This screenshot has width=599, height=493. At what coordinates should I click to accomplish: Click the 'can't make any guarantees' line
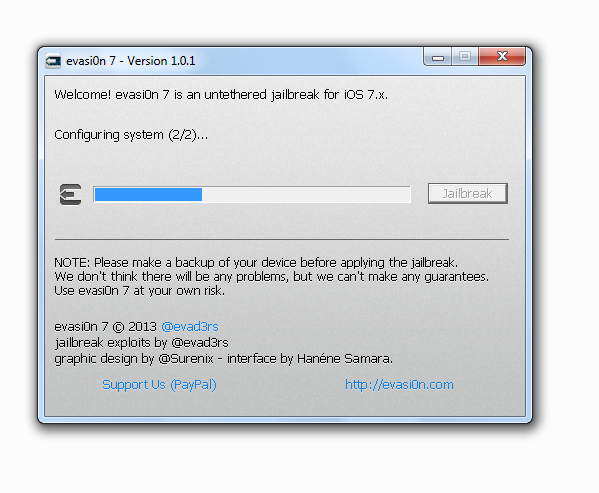click(271, 277)
